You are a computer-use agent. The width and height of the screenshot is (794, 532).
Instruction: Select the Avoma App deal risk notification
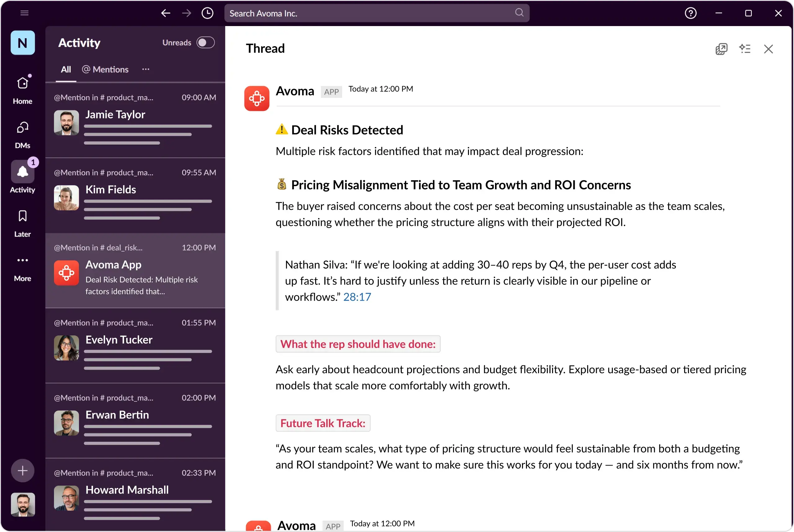point(135,271)
